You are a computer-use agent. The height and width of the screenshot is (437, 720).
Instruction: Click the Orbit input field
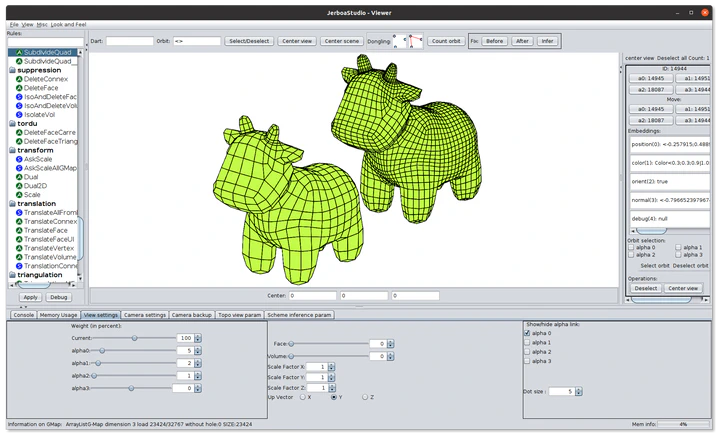(x=197, y=41)
